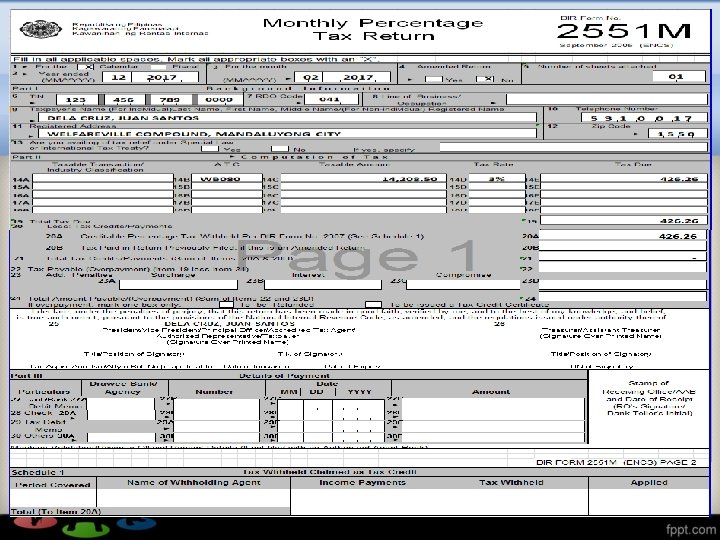
Task: Mark Amended Return Yes checkbox
Action: (433, 79)
